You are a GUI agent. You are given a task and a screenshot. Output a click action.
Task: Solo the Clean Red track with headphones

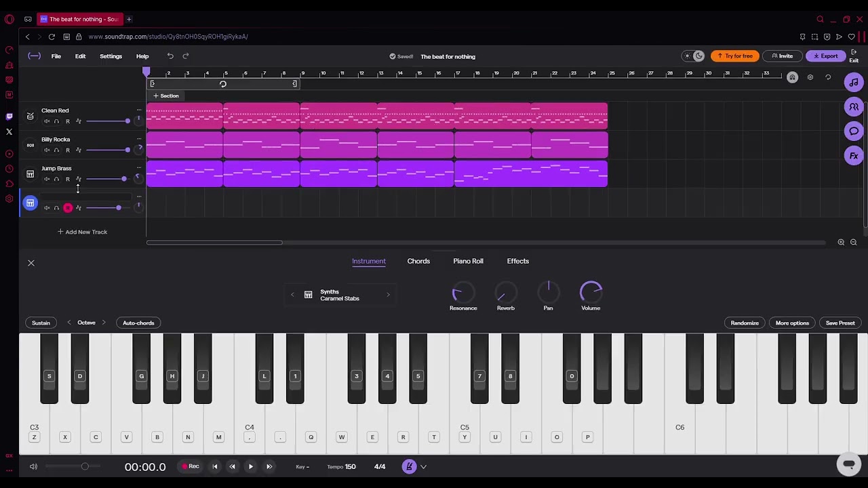click(x=56, y=121)
